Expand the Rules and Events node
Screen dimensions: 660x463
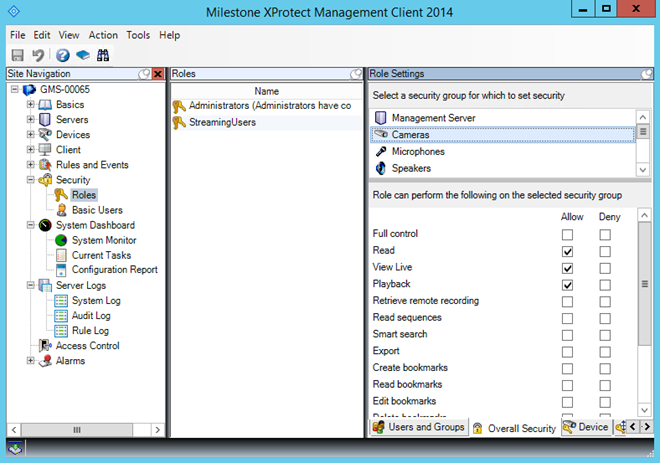31,165
